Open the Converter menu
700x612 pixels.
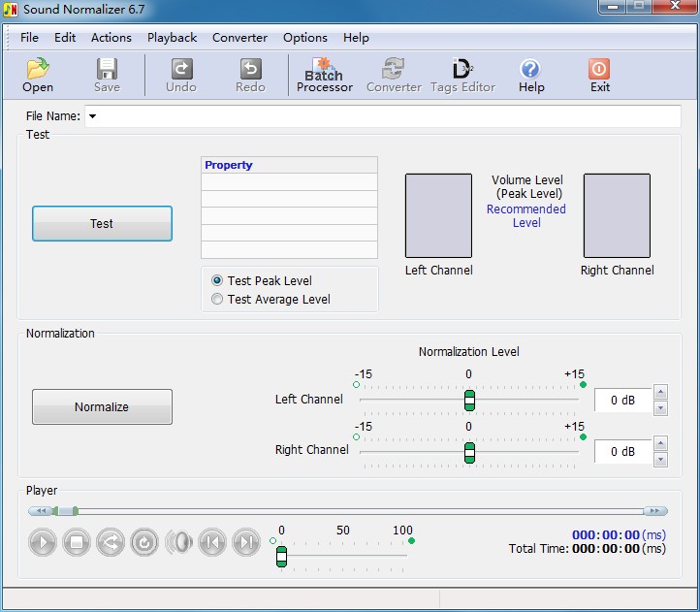click(239, 38)
